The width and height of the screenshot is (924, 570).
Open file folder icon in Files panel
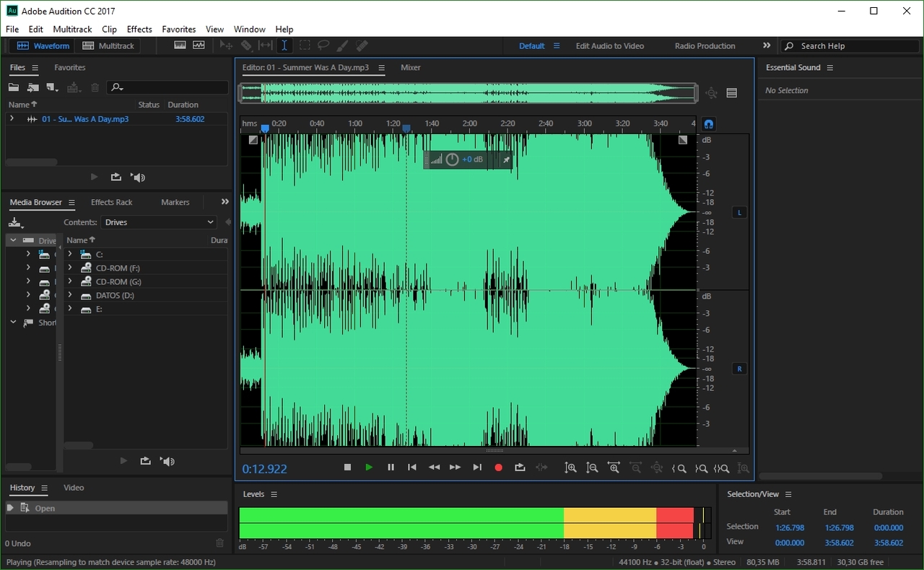coord(14,87)
